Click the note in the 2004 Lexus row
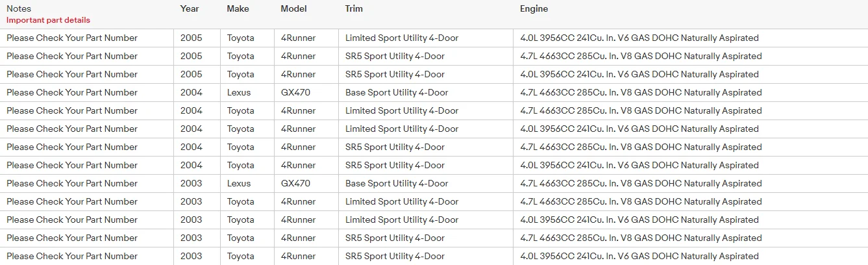This screenshot has height=265, width=868. coord(72,92)
